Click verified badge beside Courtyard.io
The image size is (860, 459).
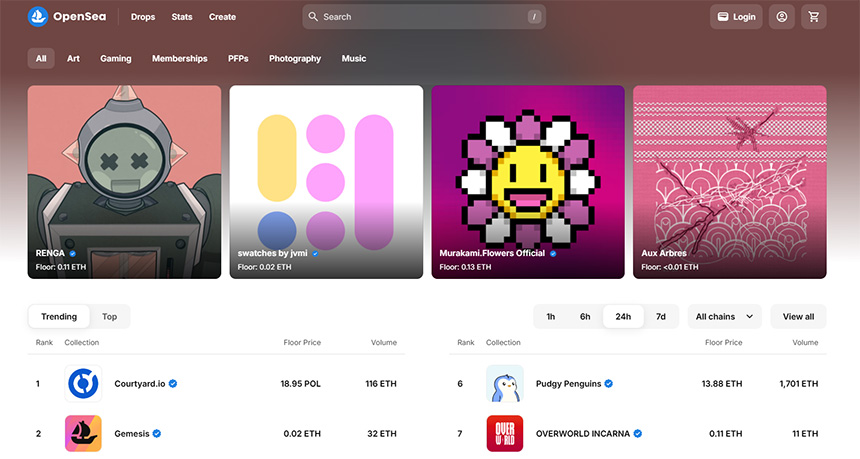point(173,383)
